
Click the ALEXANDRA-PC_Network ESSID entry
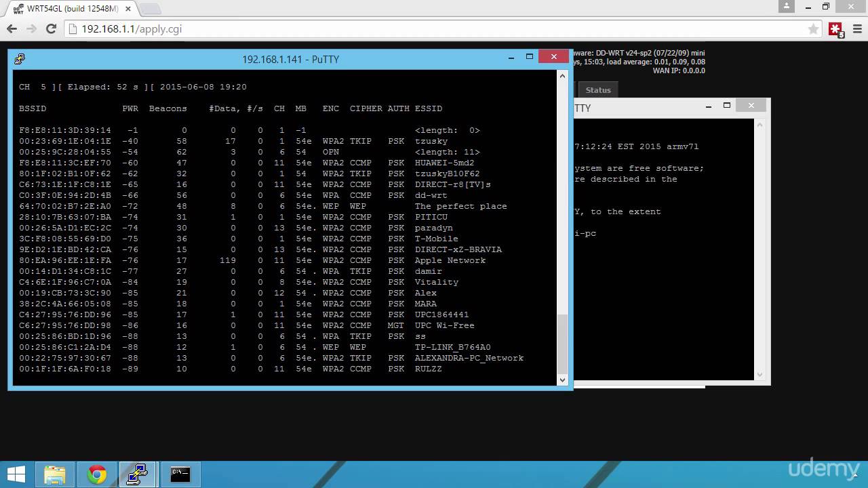(x=469, y=358)
